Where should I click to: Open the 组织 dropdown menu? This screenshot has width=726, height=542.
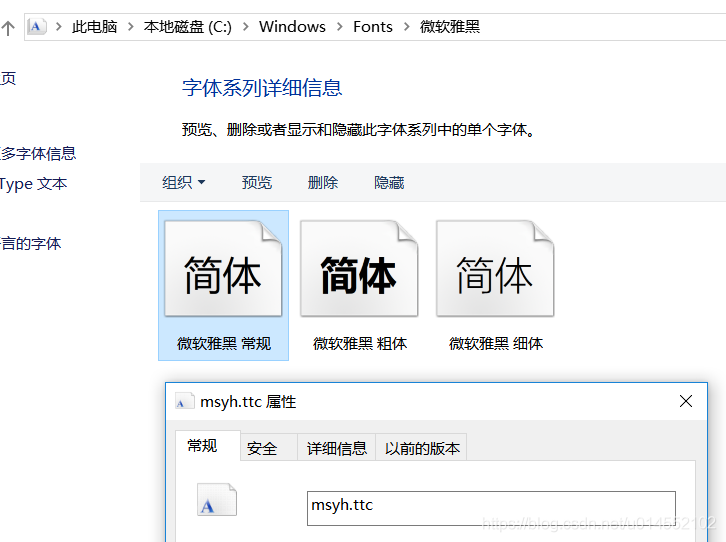point(183,182)
